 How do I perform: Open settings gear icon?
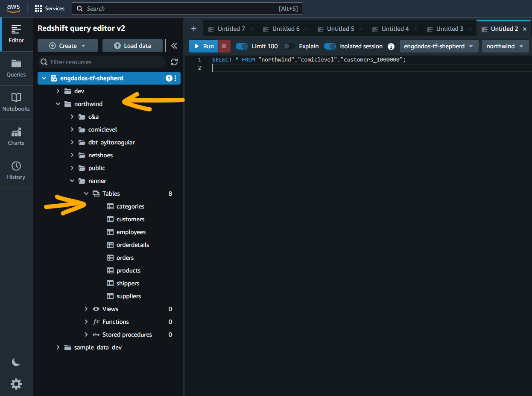[x=16, y=384]
